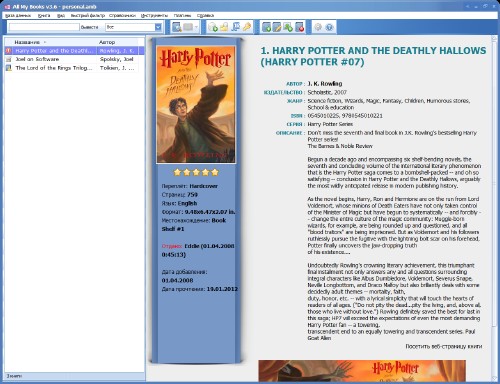Screen dimensions: 500x384
Task: Click the large Harry Potter banner image below description
Action: pos(362,371)
